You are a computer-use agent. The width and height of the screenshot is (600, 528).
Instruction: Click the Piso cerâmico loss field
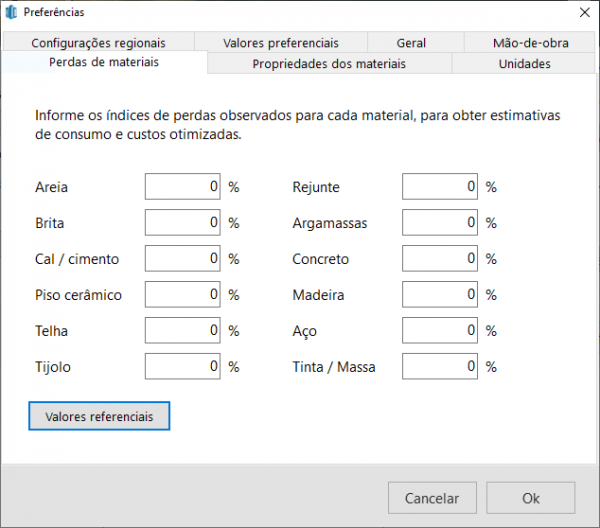[x=183, y=295]
